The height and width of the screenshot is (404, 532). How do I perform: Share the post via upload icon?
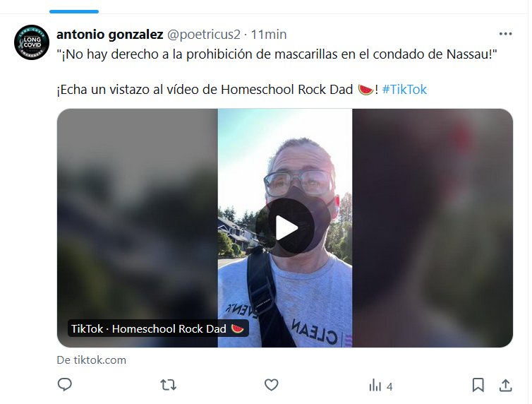pyautogui.click(x=505, y=385)
